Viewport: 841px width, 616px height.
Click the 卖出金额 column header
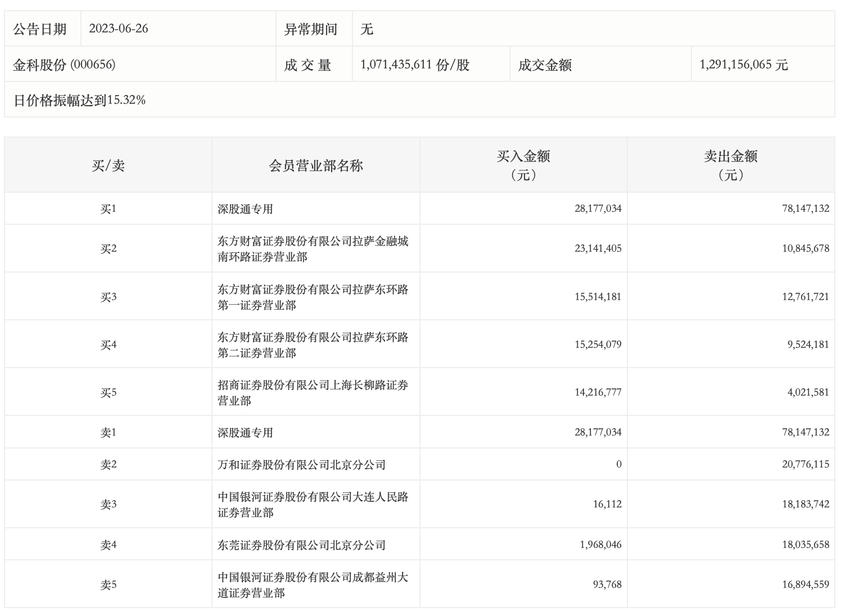click(731, 165)
